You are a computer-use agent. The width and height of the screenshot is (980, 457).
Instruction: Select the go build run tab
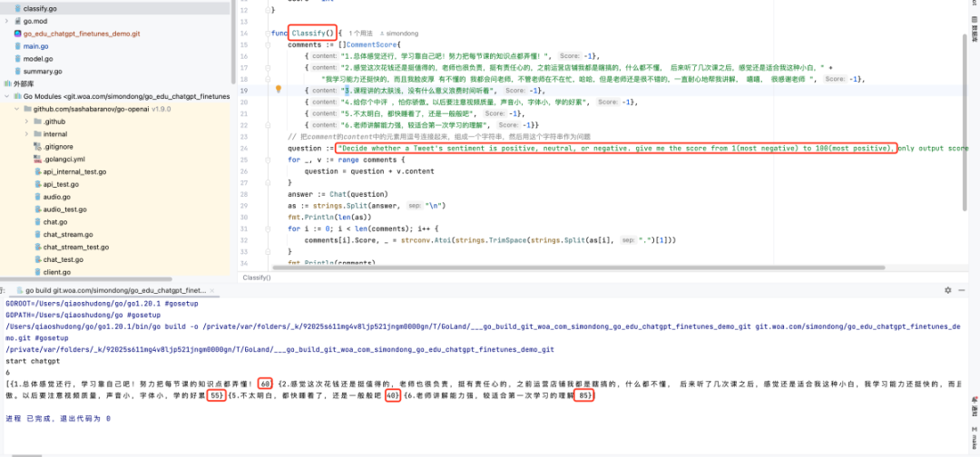tap(115, 290)
